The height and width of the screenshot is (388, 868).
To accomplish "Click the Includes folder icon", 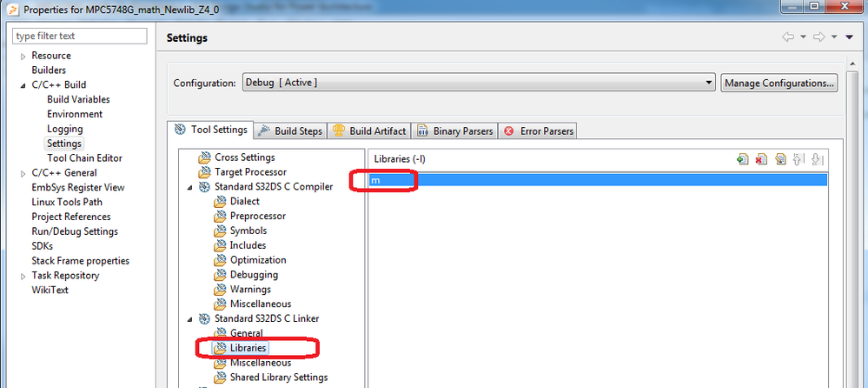I will click(221, 245).
